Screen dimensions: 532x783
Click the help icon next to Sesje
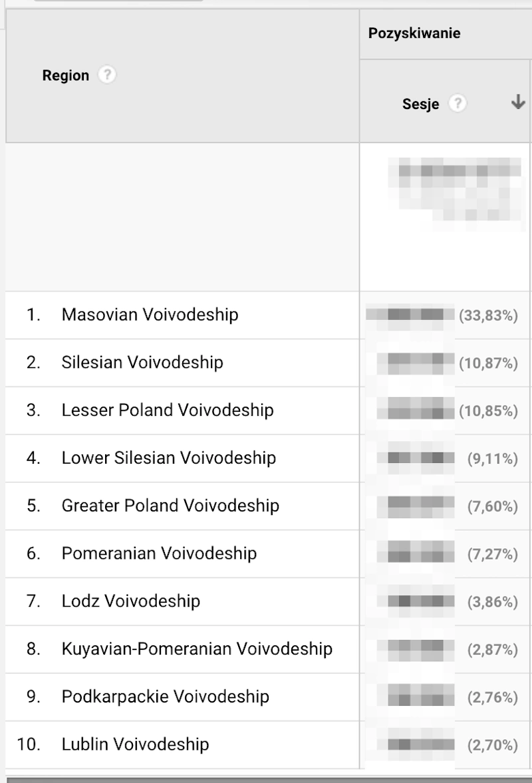pos(458,103)
